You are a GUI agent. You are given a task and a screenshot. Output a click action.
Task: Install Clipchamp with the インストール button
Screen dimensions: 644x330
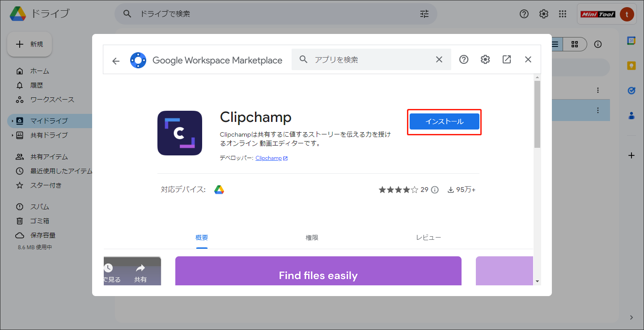tap(445, 121)
